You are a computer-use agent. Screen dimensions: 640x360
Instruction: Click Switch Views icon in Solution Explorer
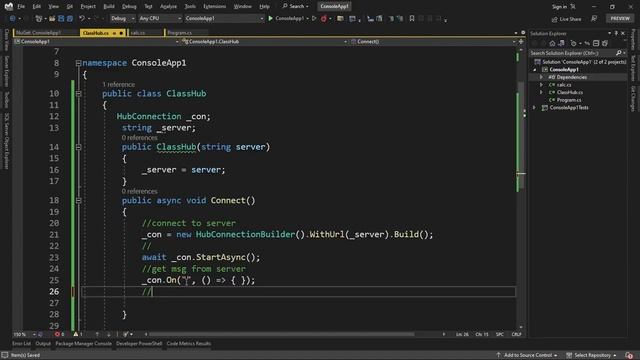[562, 43]
